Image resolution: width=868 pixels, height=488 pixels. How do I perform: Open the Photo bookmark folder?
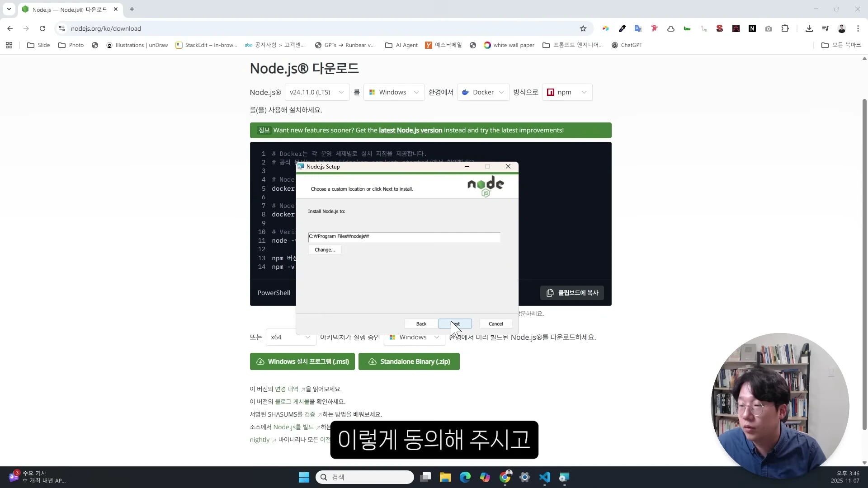[71, 45]
